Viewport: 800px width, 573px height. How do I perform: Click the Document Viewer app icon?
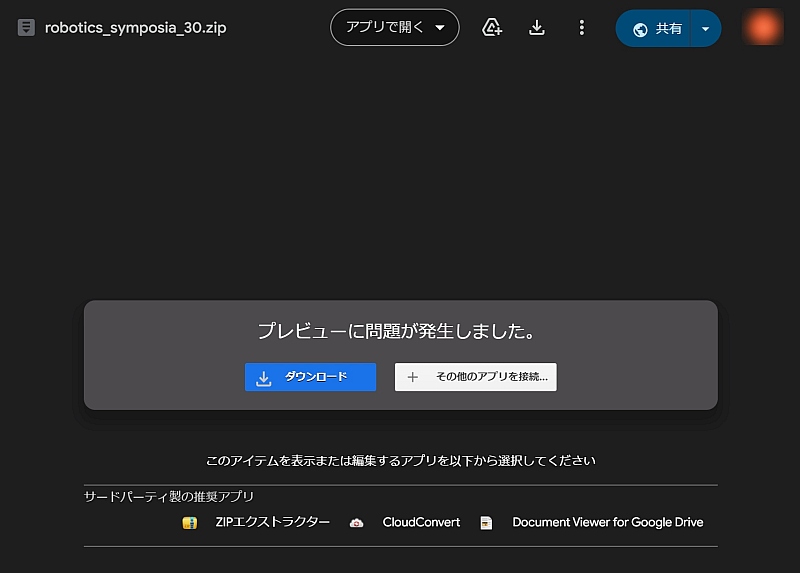[x=486, y=523]
